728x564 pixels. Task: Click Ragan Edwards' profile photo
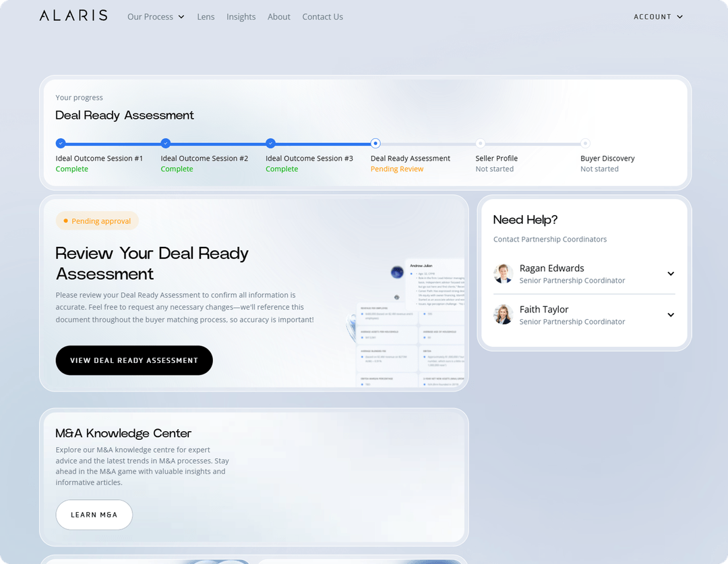[503, 274]
